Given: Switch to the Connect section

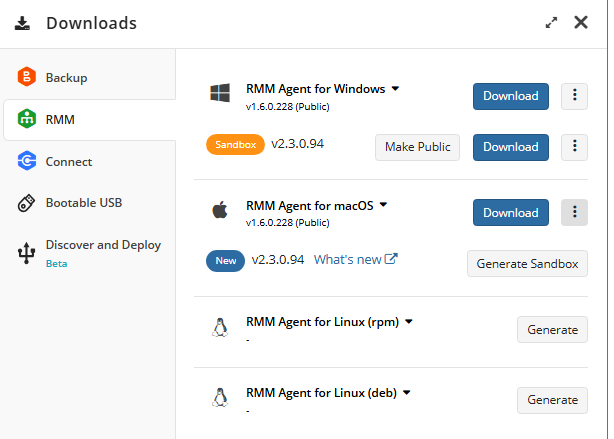Looking at the screenshot, I should (x=89, y=161).
